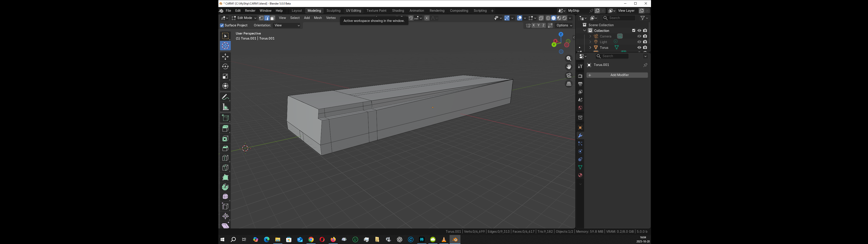Exclude Collection using its checkbox
The image size is (868, 244).
pos(633,31)
